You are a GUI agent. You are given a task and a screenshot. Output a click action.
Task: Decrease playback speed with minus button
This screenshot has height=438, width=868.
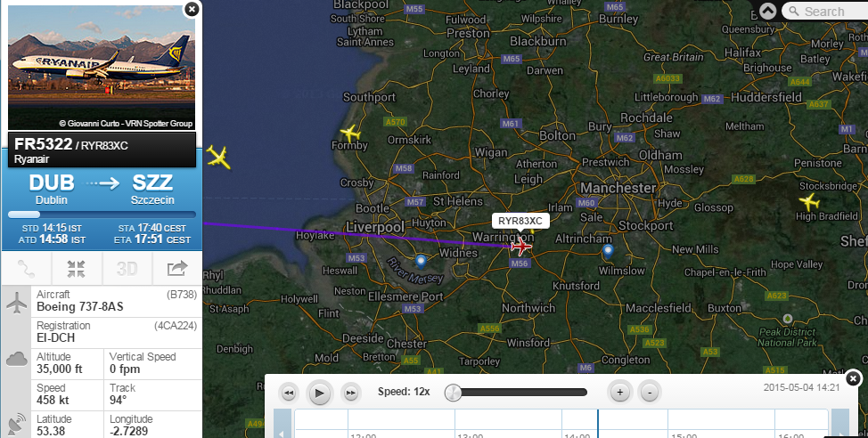(650, 392)
